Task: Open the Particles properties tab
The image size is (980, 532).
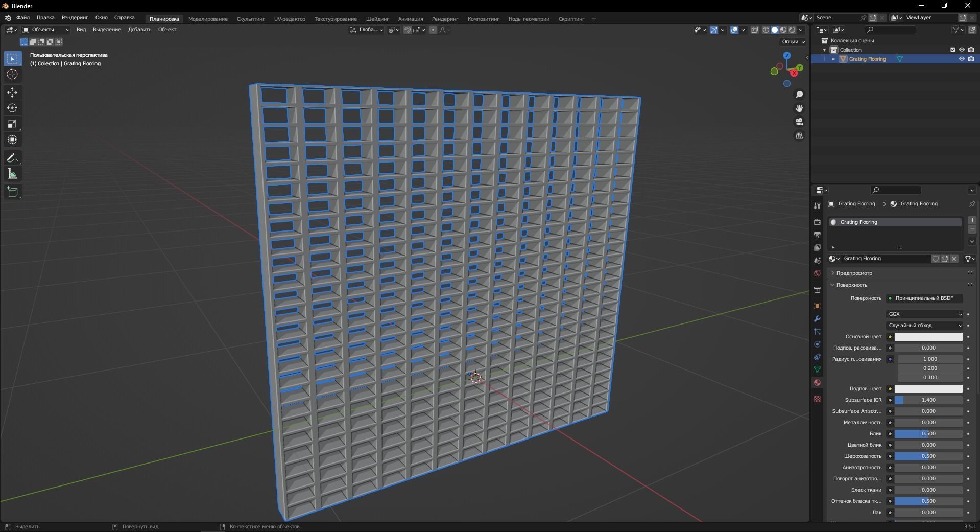Action: [817, 332]
